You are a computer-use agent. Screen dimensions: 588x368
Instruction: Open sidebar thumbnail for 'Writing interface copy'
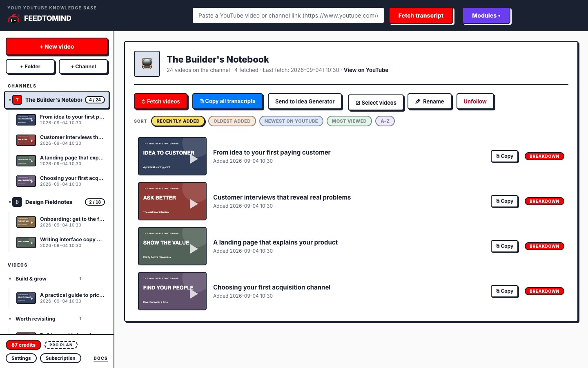click(26, 242)
